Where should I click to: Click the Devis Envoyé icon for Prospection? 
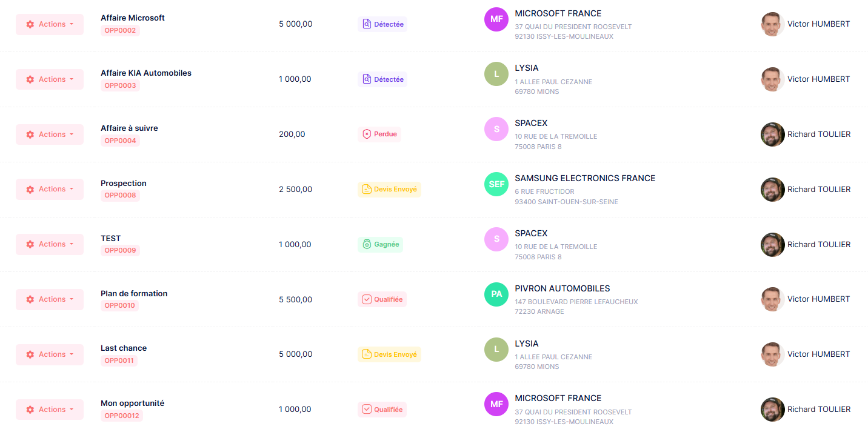366,190
